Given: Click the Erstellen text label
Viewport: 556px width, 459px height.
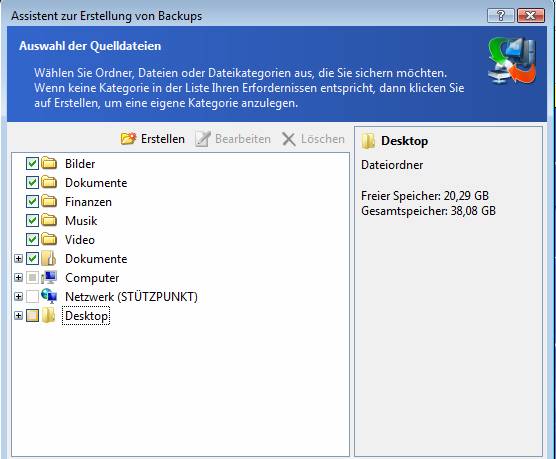Looking at the screenshot, I should click(163, 139).
